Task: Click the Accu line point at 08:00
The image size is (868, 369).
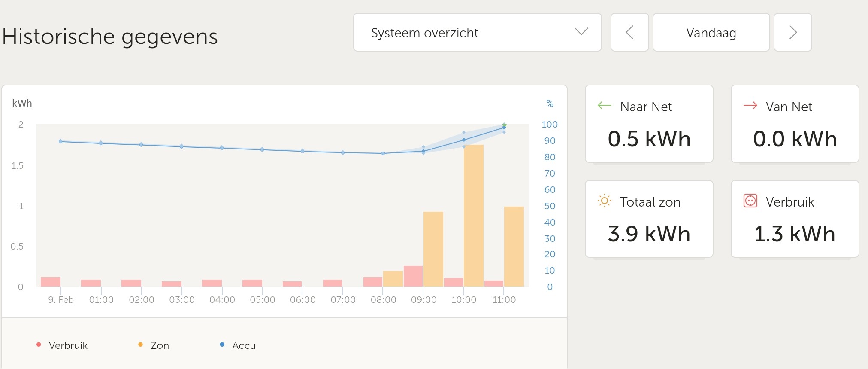Action: 383,153
